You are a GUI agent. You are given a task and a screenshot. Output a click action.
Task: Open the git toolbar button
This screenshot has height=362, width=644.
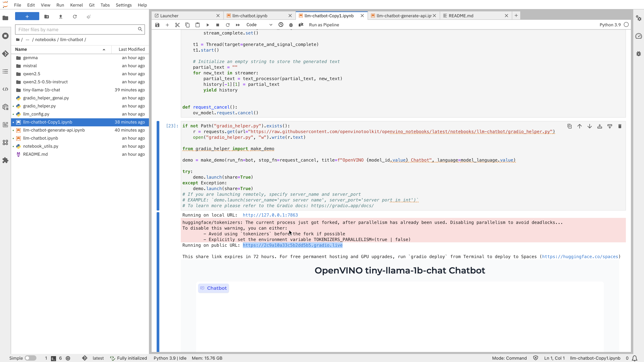point(301,24)
